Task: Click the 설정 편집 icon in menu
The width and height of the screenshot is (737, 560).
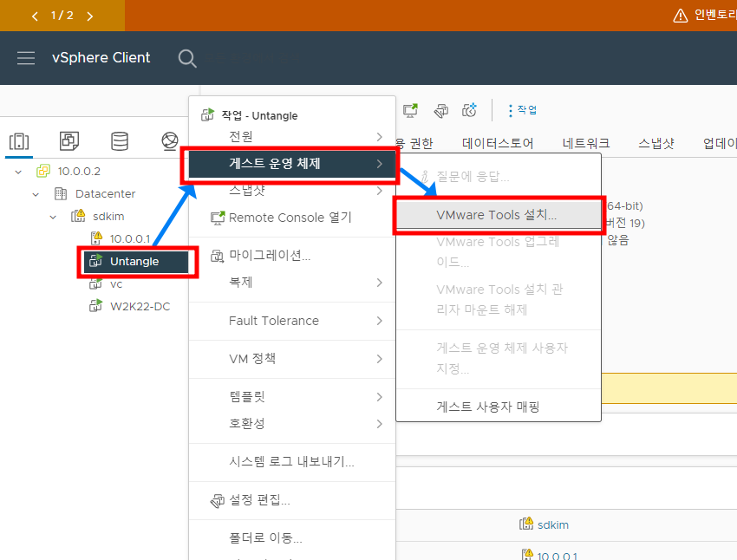Action: tap(217, 501)
